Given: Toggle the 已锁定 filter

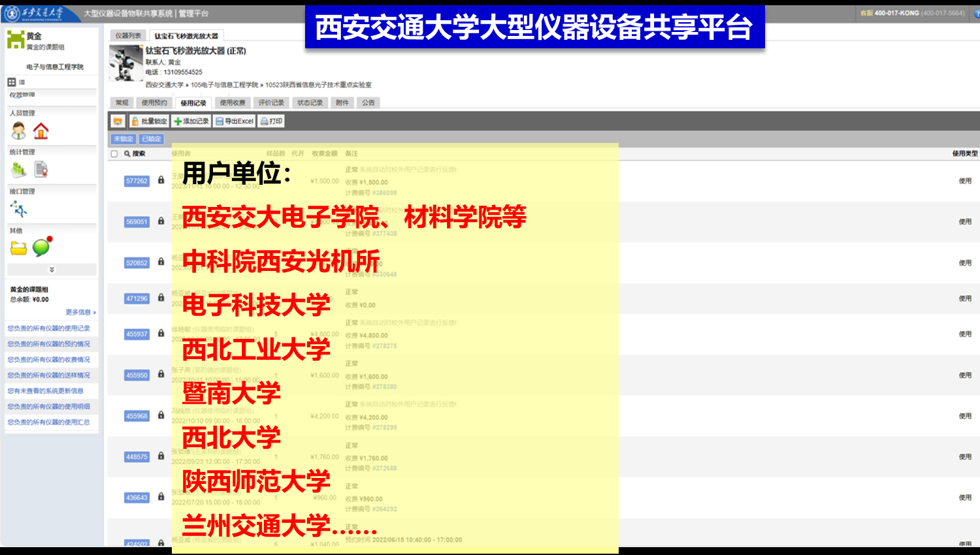Looking at the screenshot, I should coord(151,139).
